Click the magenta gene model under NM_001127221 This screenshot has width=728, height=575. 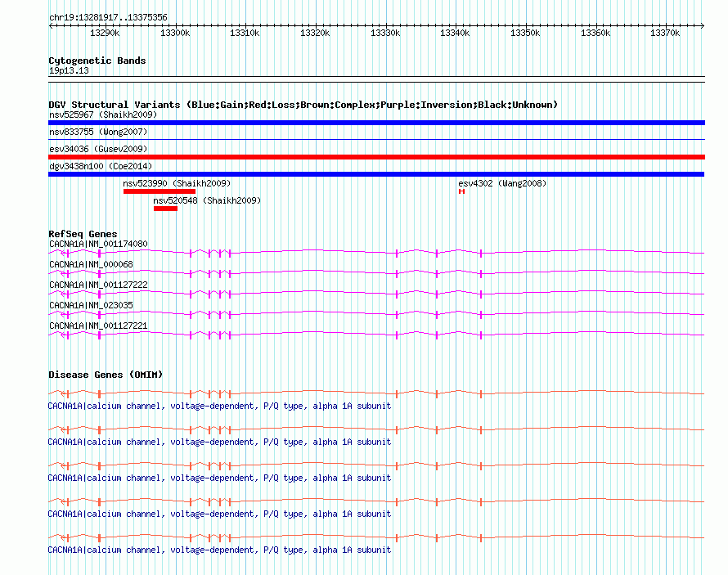(x=376, y=335)
